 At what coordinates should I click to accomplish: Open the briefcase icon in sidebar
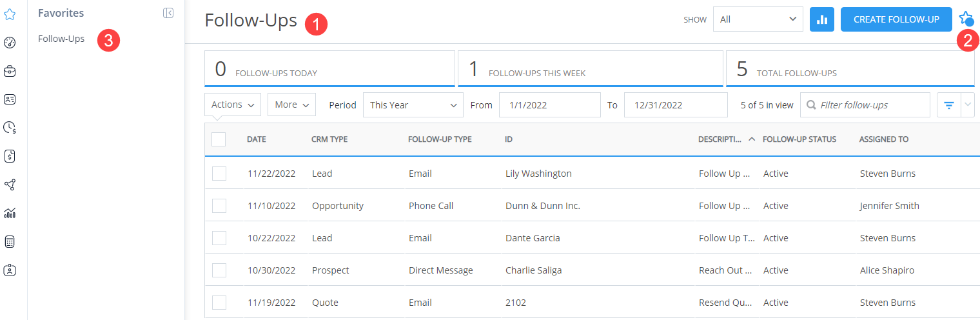point(10,71)
